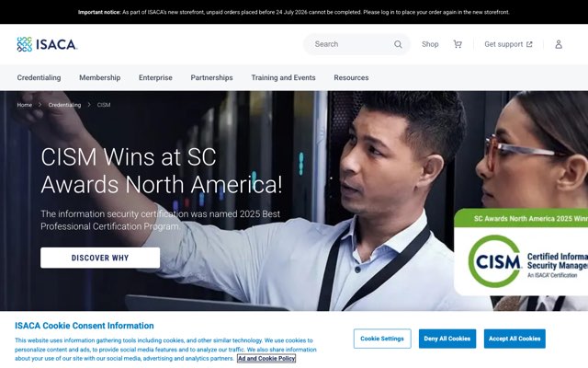Click the ISACA logo
Screen dimensions: 588x368
[x=47, y=44]
